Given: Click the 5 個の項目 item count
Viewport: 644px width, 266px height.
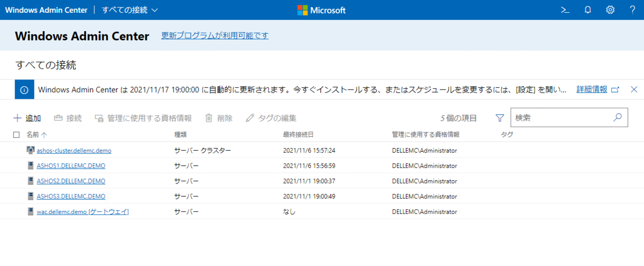Looking at the screenshot, I should (x=459, y=118).
